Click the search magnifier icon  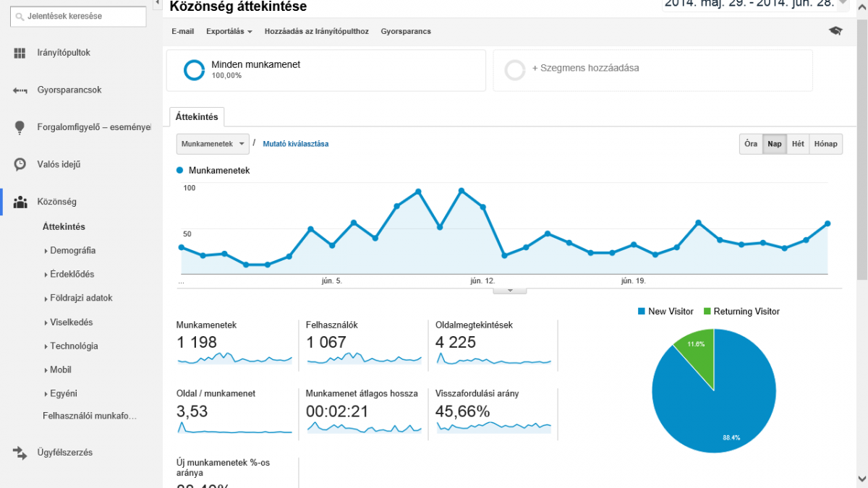[19, 16]
